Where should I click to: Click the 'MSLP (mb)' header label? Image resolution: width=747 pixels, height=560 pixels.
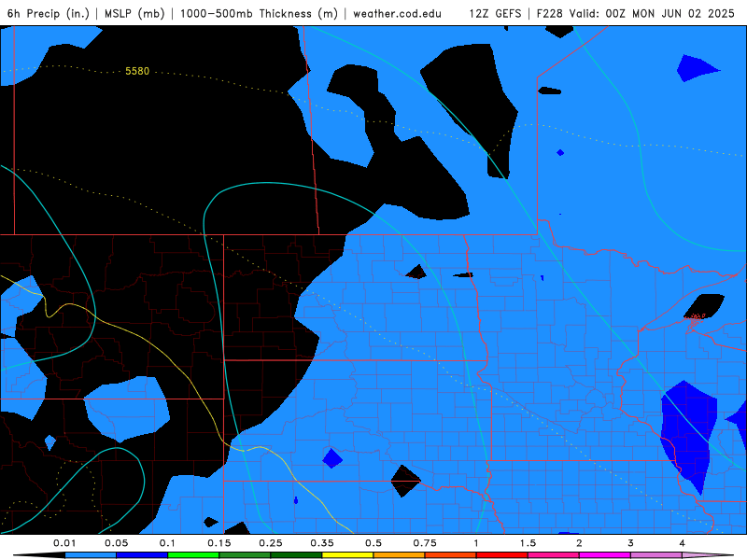click(x=134, y=13)
